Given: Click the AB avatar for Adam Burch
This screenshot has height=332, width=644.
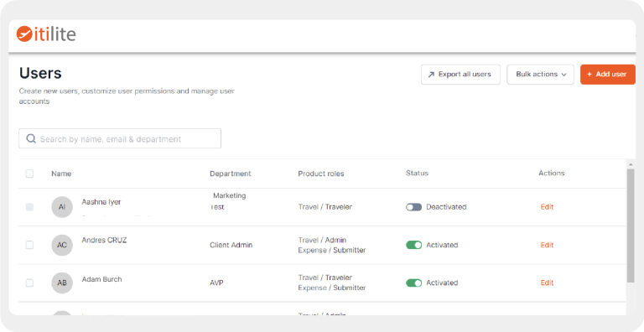Looking at the screenshot, I should (62, 283).
